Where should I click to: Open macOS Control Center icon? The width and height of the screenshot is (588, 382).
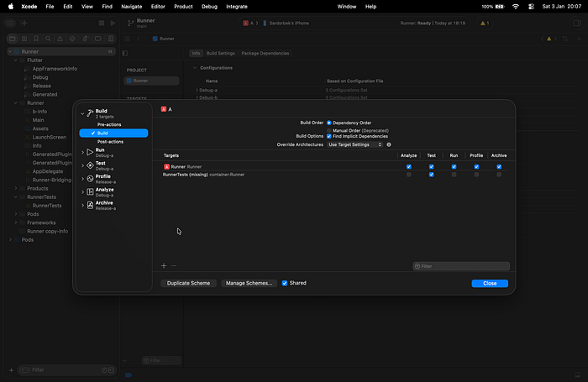[531, 7]
